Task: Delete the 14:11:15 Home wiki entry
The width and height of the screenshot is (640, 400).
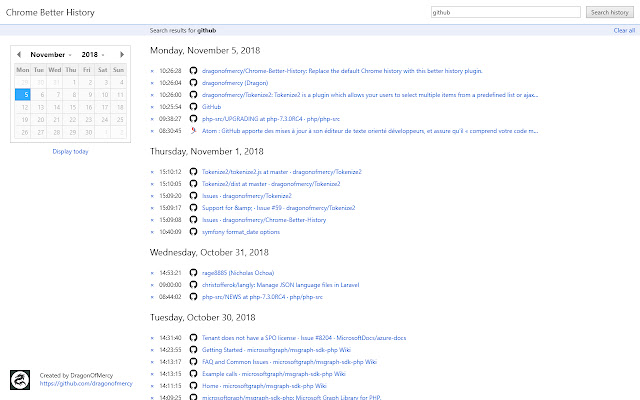Action: [152, 386]
